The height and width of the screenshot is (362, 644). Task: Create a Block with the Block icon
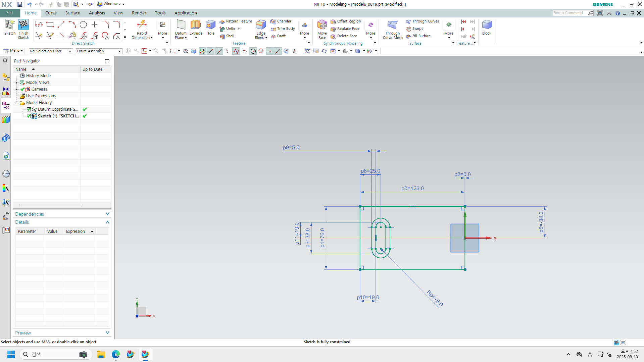487,28
